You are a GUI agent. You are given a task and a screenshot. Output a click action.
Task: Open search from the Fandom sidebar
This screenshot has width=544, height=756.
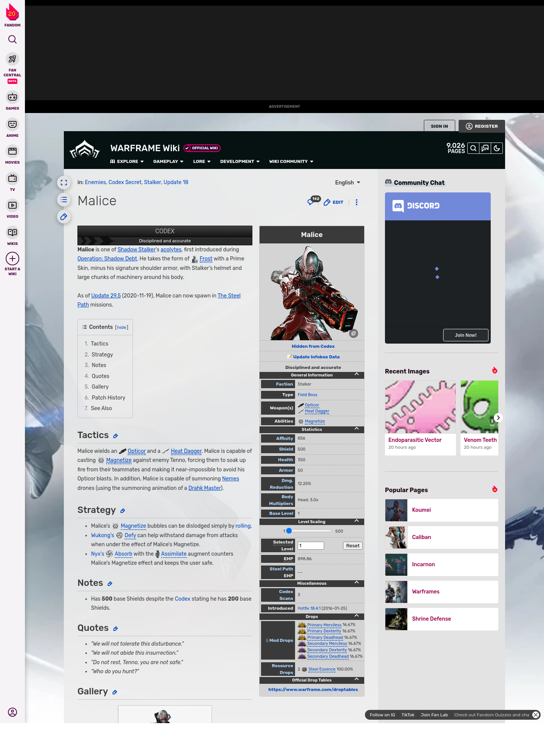tap(12, 39)
